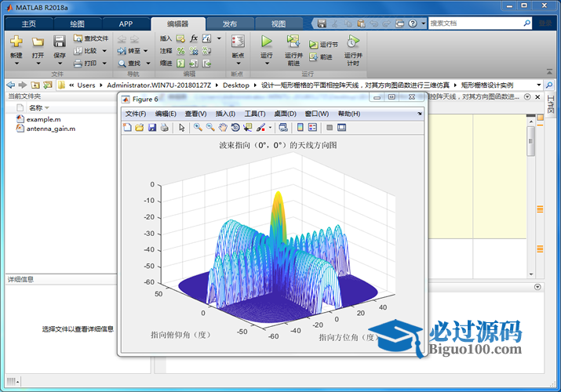Toggle the Edit Plot arrow tool
Image resolution: width=561 pixels, height=392 pixels.
point(181,128)
